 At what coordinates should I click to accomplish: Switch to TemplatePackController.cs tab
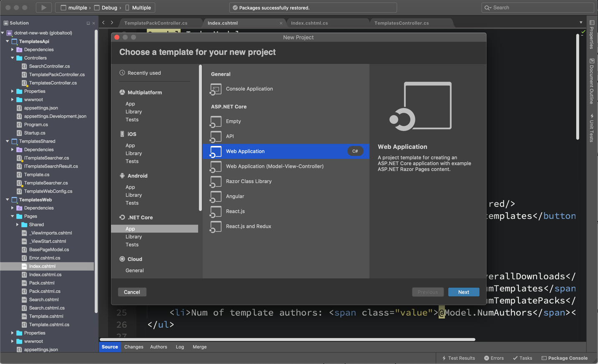(156, 23)
